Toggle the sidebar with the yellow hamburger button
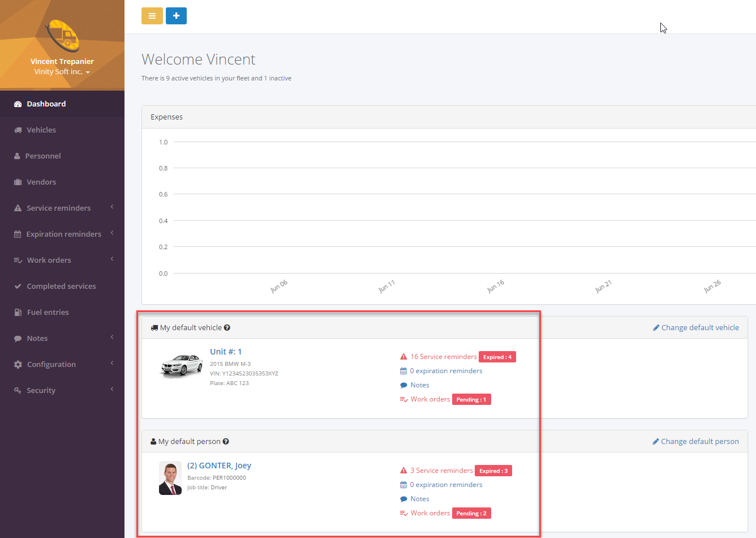Screen dimensions: 756x538 point(152,16)
